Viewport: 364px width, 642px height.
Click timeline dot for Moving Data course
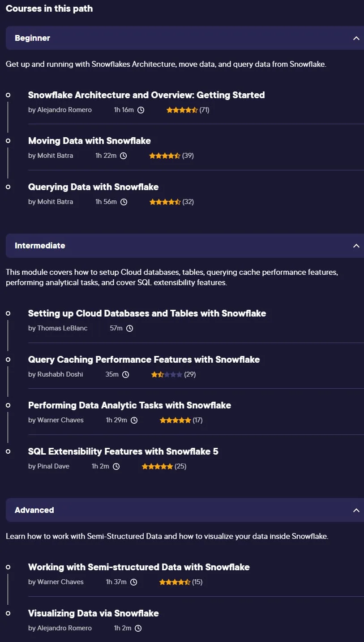point(8,141)
